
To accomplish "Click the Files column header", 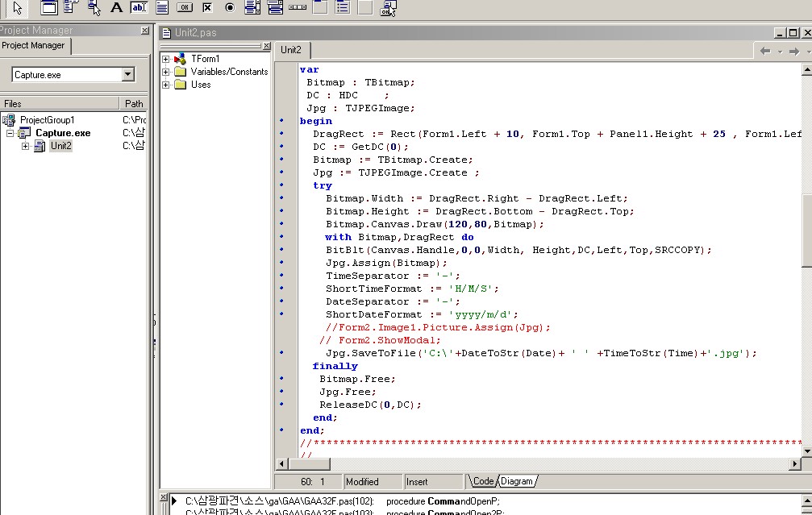I will tap(13, 103).
